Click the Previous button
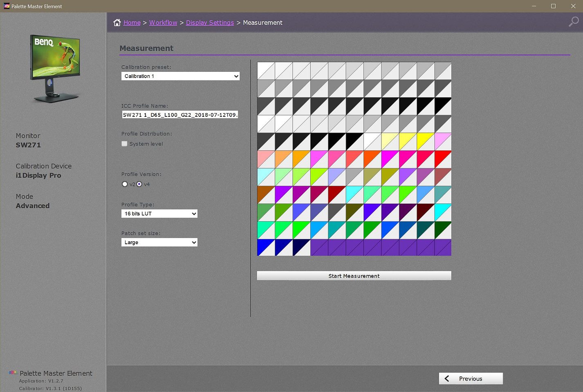 coord(471,379)
